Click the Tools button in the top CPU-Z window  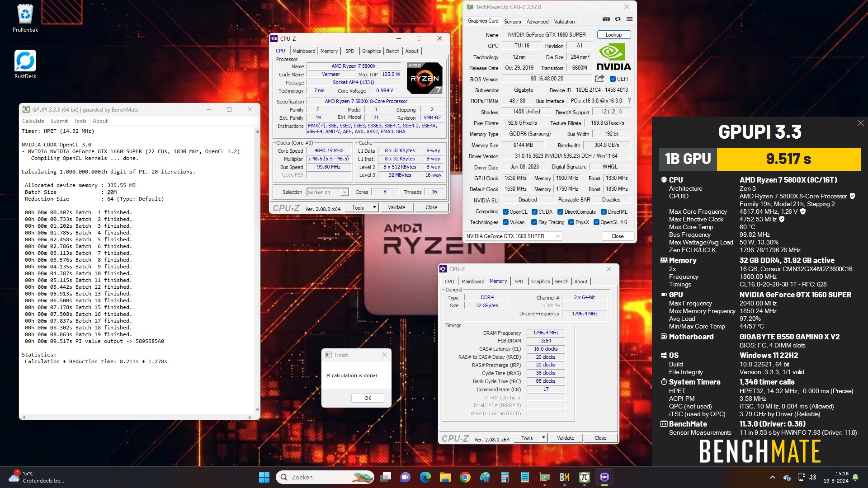pyautogui.click(x=358, y=207)
